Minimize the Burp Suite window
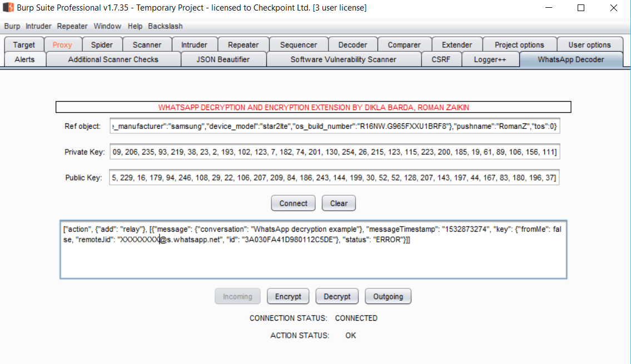Screen dimensions: 631x364 tap(549, 8)
